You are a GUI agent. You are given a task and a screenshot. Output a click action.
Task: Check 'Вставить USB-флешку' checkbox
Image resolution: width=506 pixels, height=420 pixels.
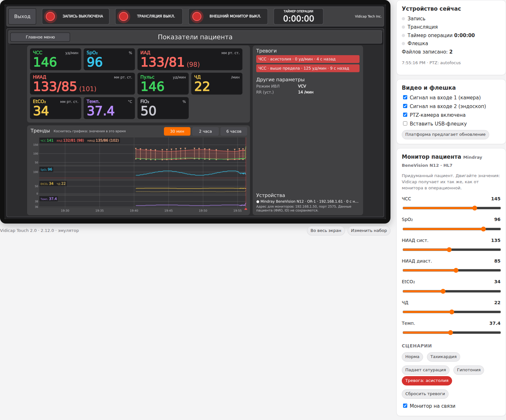point(405,124)
